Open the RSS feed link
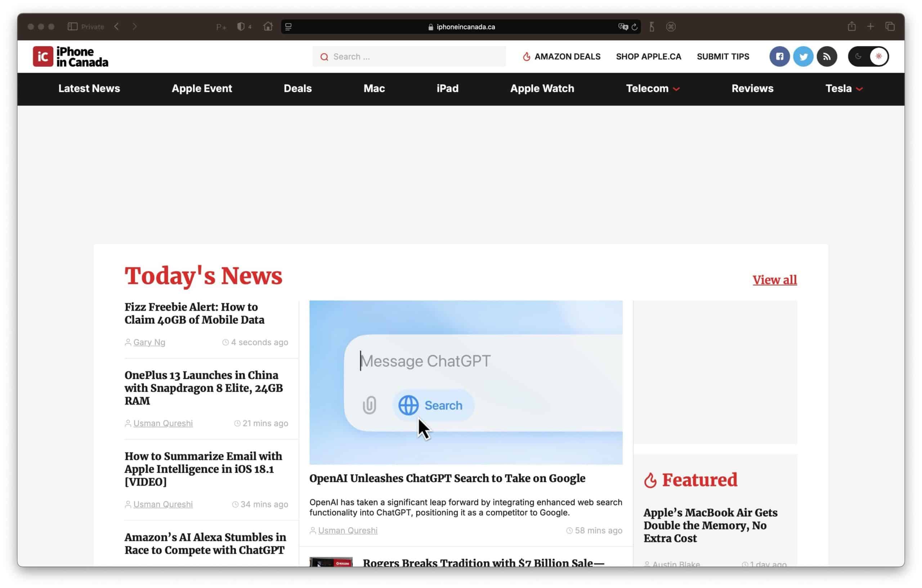This screenshot has height=588, width=922. click(x=827, y=56)
